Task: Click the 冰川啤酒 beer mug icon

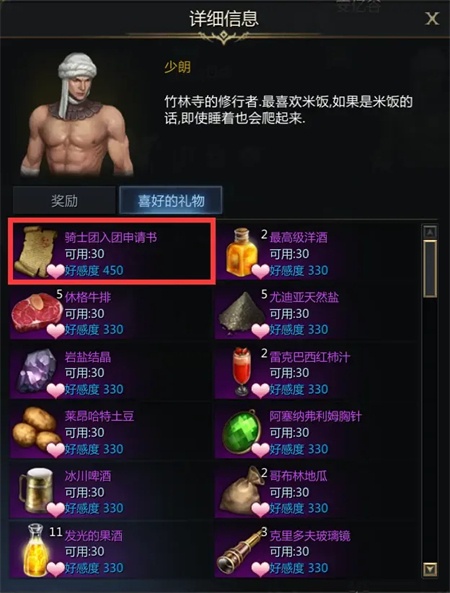Action: (36, 491)
